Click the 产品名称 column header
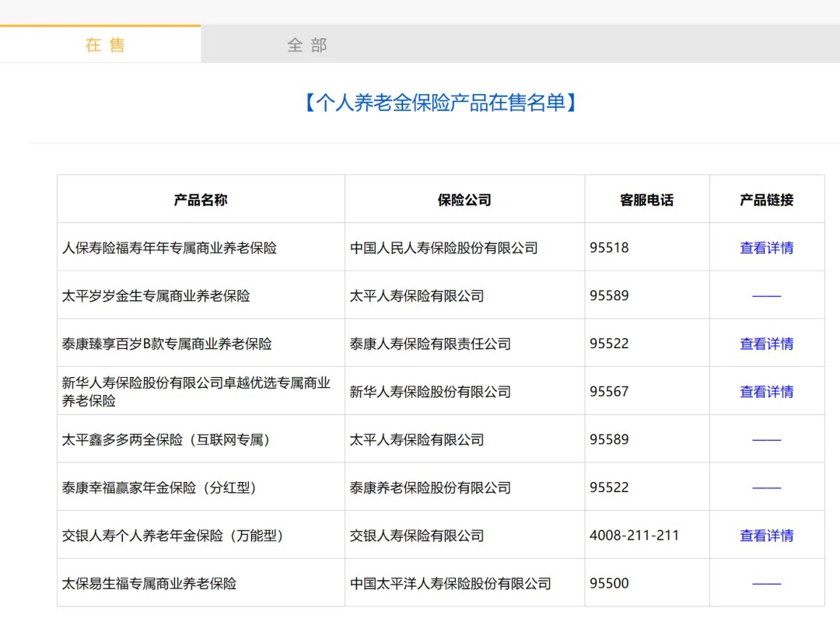Screen dimensions: 840x618 201,200
